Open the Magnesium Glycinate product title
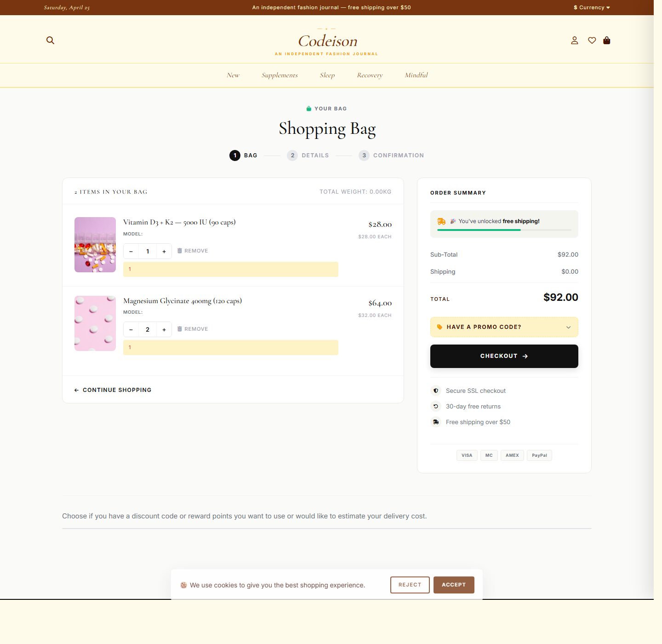662x644 pixels. tap(183, 301)
